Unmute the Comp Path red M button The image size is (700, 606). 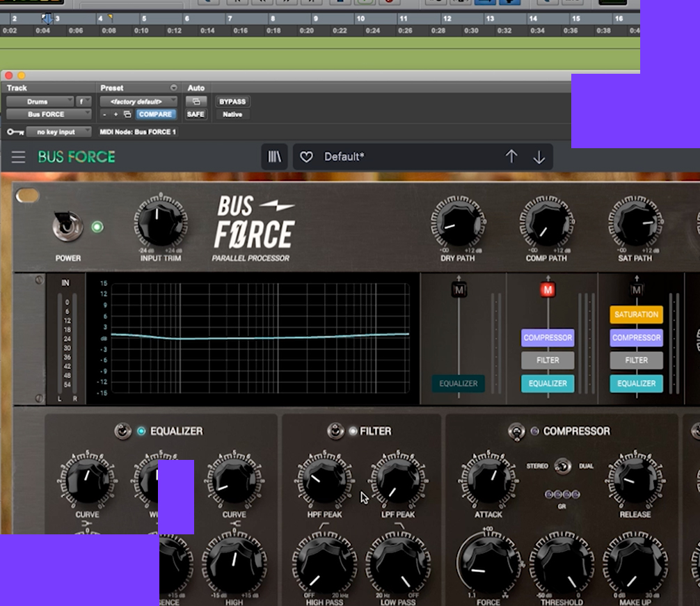click(548, 289)
